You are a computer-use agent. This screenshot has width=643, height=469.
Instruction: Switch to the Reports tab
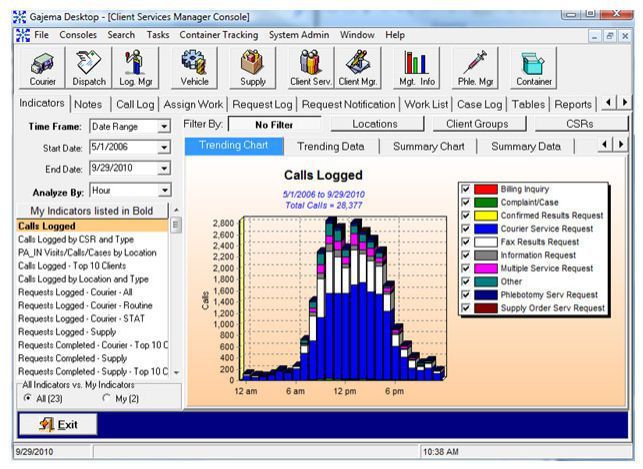pos(573,105)
